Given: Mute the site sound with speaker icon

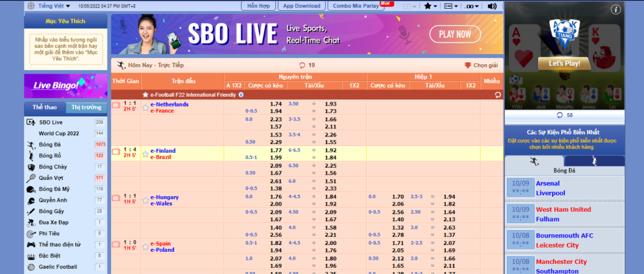Looking at the screenshot, I should 492,6.
